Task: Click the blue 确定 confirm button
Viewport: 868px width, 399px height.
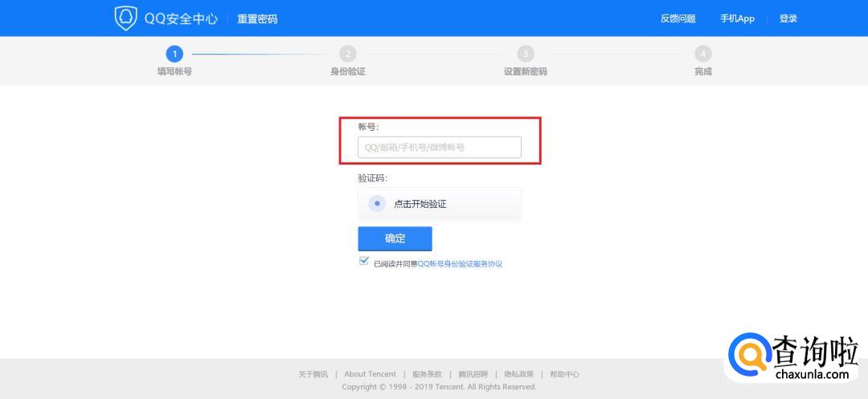Action: pos(395,238)
